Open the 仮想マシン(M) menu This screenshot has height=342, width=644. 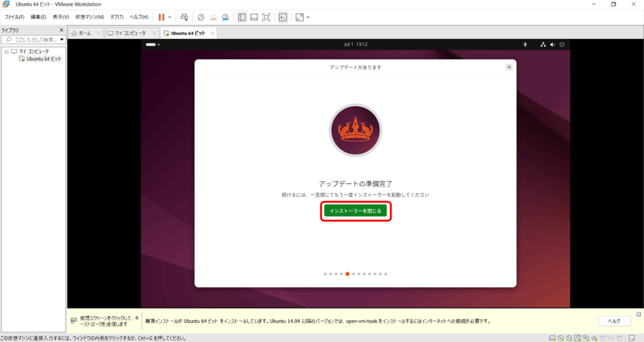89,17
